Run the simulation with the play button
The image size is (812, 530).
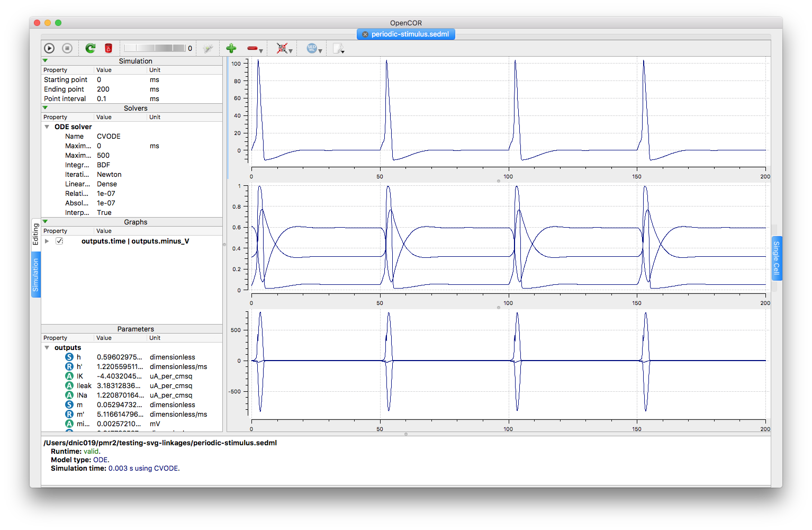click(49, 48)
